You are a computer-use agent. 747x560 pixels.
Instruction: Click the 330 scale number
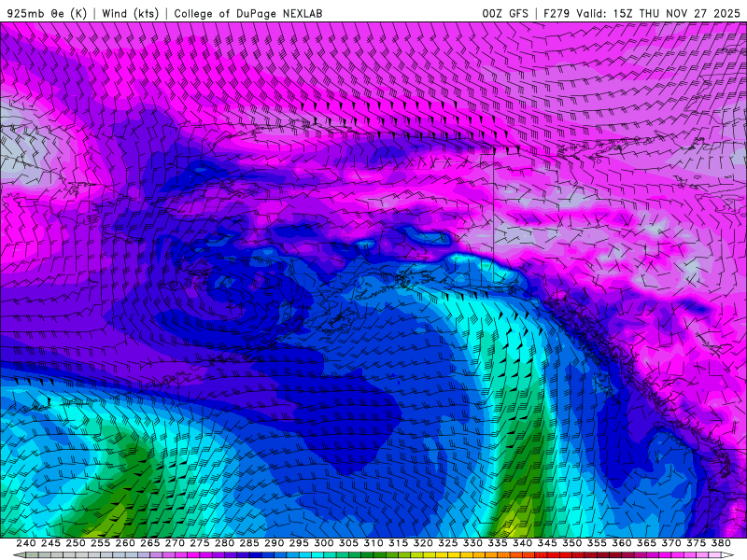coord(472,543)
